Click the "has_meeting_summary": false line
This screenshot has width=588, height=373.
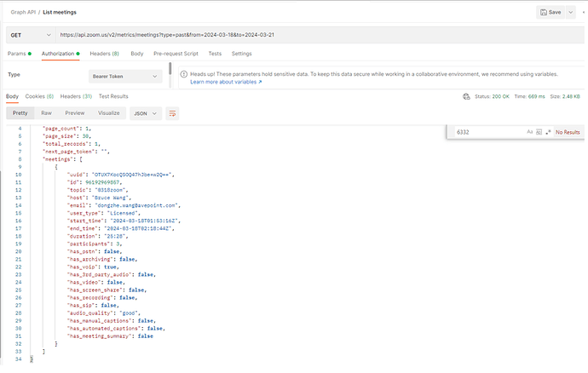tap(110, 336)
